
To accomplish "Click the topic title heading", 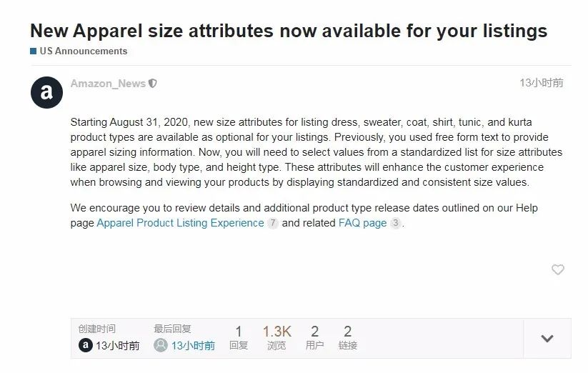I will point(289,31).
